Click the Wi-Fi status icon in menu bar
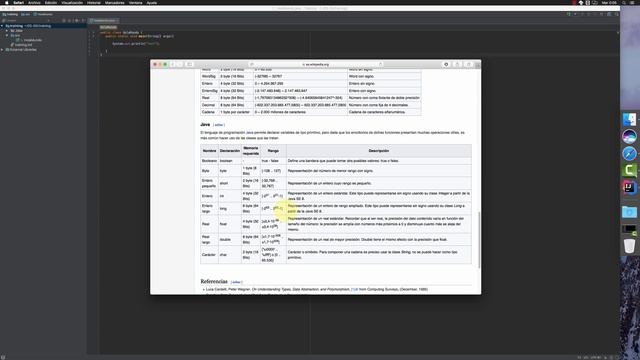Viewport: 640px width, 360px height. click(581, 2)
